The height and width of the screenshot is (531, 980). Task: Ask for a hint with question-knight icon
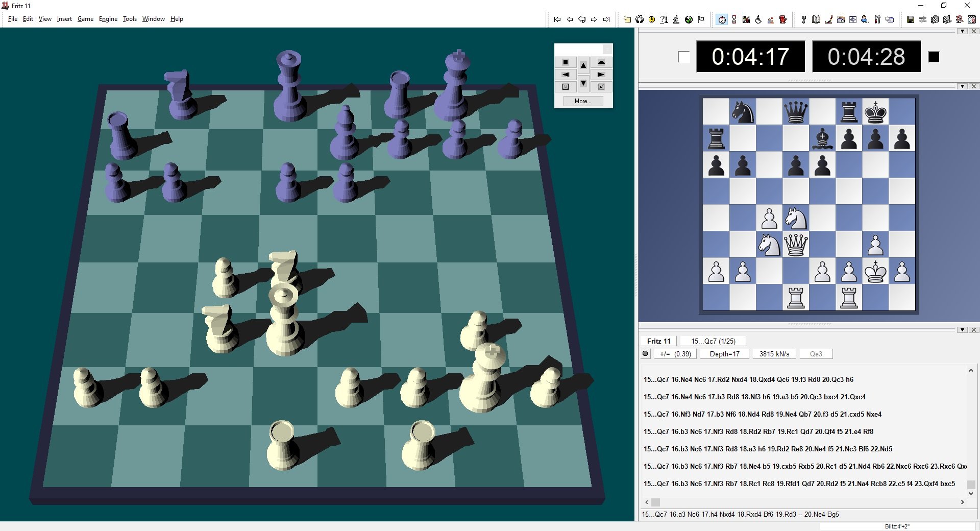[x=664, y=19]
